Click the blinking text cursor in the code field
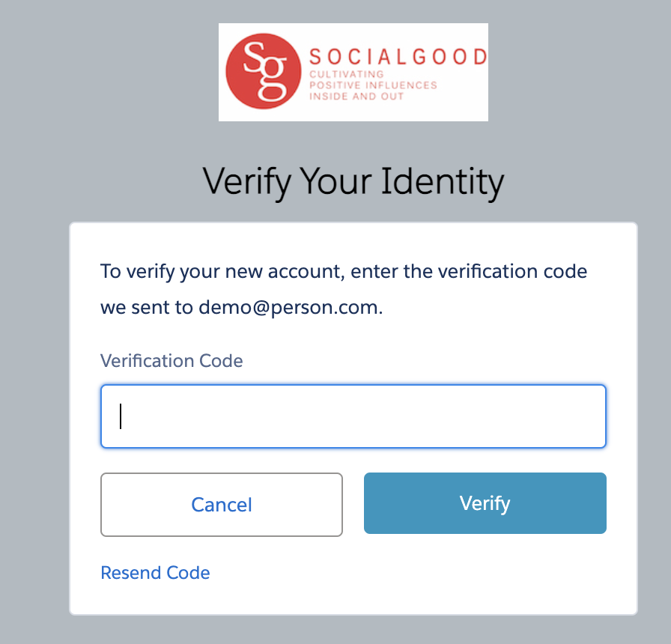The height and width of the screenshot is (644, 671). [x=121, y=416]
